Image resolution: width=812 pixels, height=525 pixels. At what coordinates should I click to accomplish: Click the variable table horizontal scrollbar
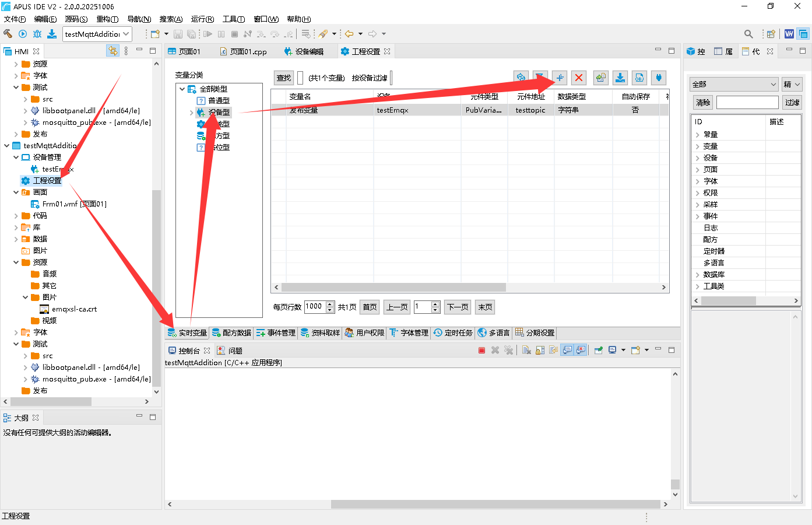pos(394,287)
